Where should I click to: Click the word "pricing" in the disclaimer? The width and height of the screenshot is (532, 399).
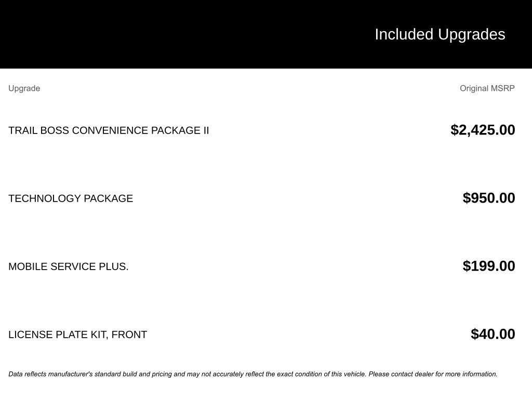click(162, 374)
